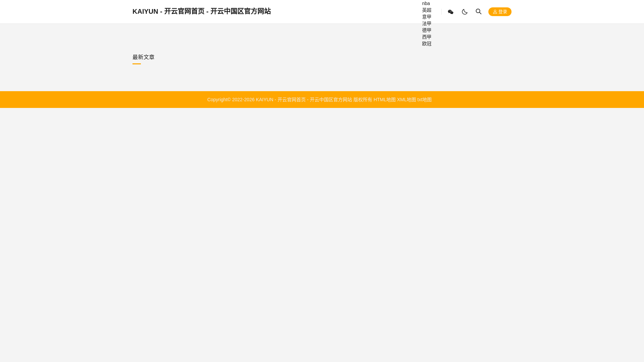
Task: Select the 西甲 menu item
Action: [x=427, y=37]
